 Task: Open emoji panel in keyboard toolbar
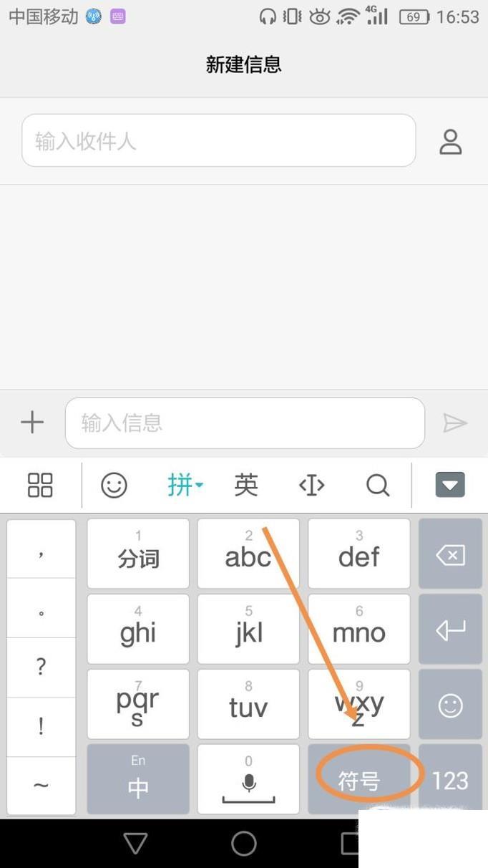pyautogui.click(x=114, y=485)
